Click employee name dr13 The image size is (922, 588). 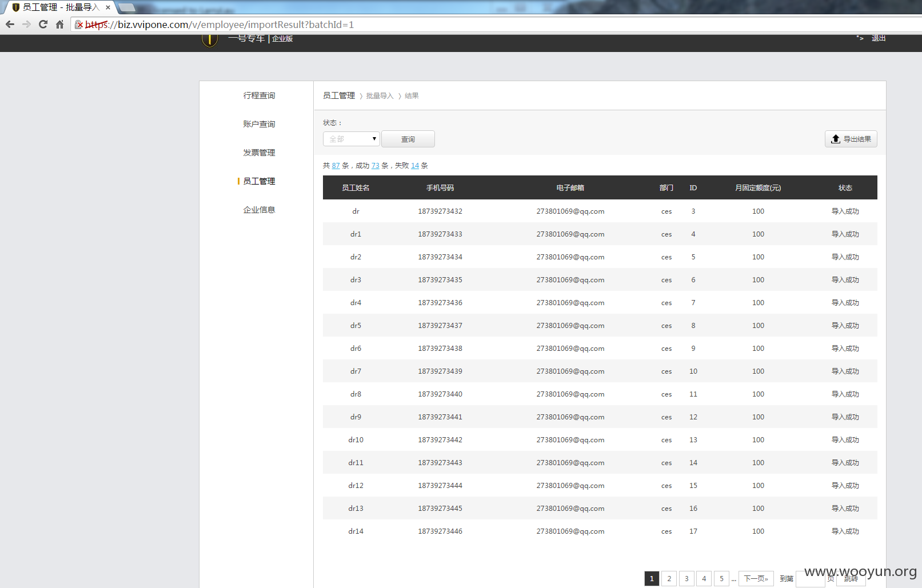pyautogui.click(x=356, y=508)
